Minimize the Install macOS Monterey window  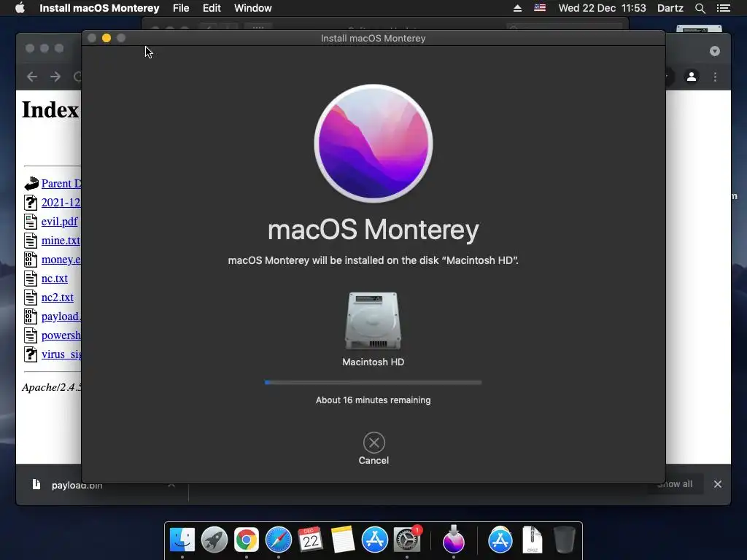pos(107,38)
